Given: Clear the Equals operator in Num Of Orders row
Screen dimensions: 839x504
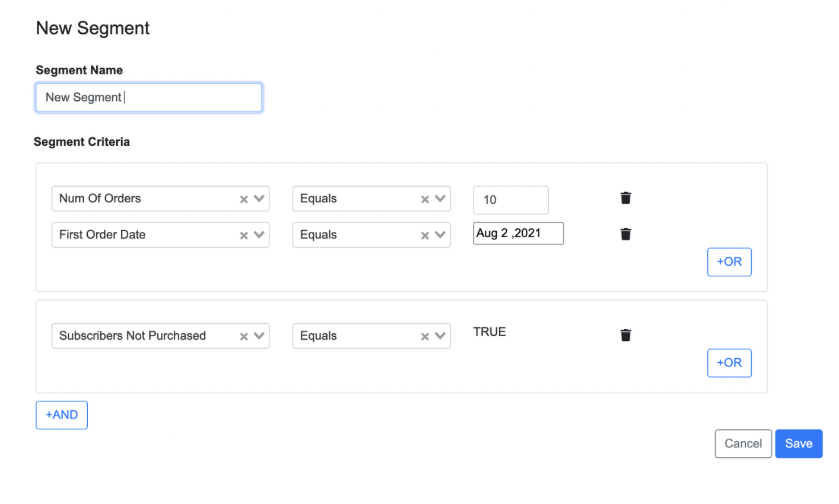Looking at the screenshot, I should click(x=425, y=199).
